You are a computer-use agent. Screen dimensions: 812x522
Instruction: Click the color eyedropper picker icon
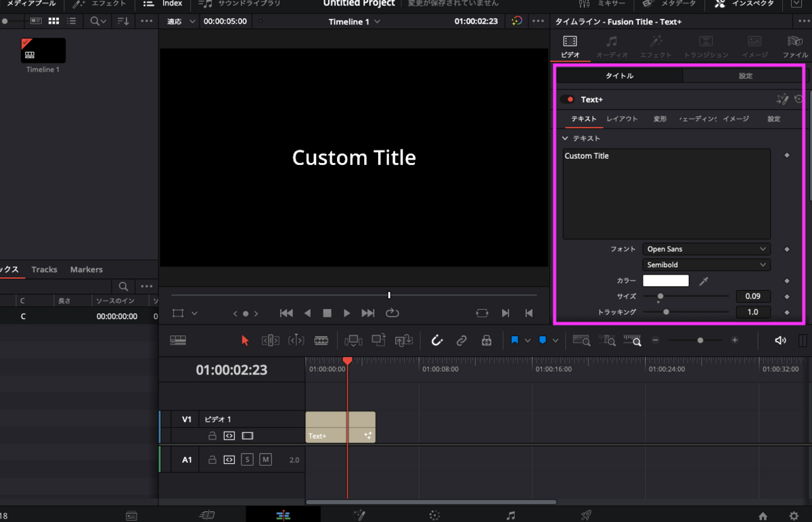[704, 281]
